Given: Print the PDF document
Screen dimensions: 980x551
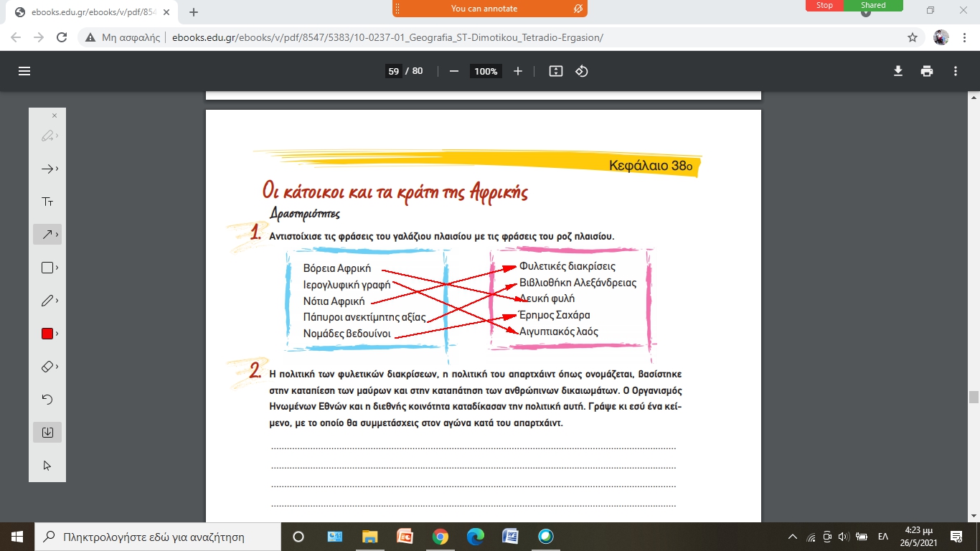Looking at the screenshot, I should pos(927,71).
